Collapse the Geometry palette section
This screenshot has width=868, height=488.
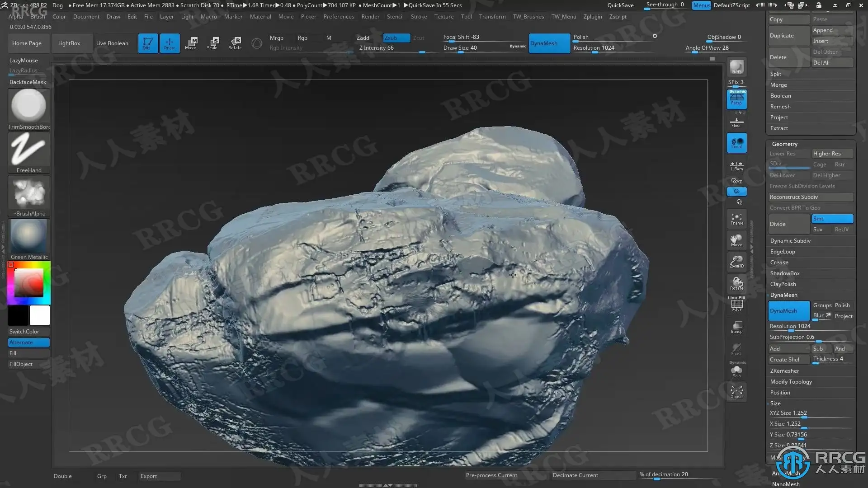click(784, 144)
